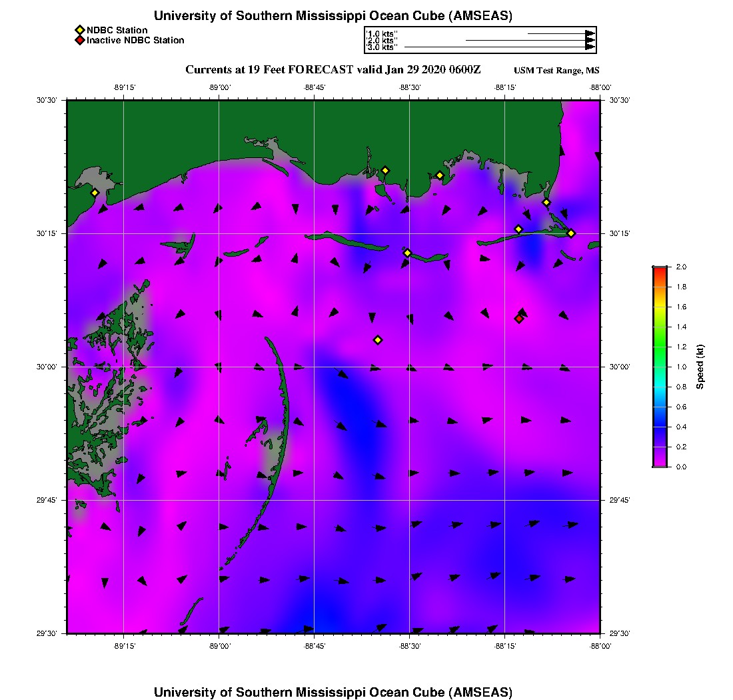Click the -89'15' label on the bottom axis
This screenshot has height=700, width=733.
click(124, 646)
